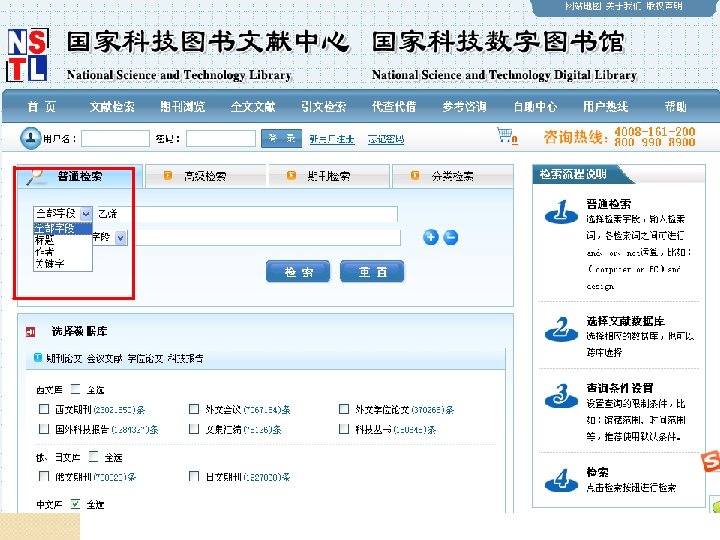Open the shopping cart icon
This screenshot has height=540, width=720.
(506, 136)
